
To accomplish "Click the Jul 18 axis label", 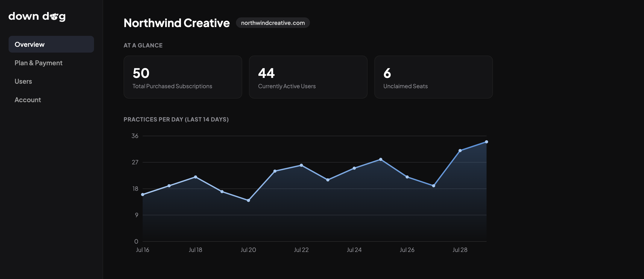I will tap(196, 250).
